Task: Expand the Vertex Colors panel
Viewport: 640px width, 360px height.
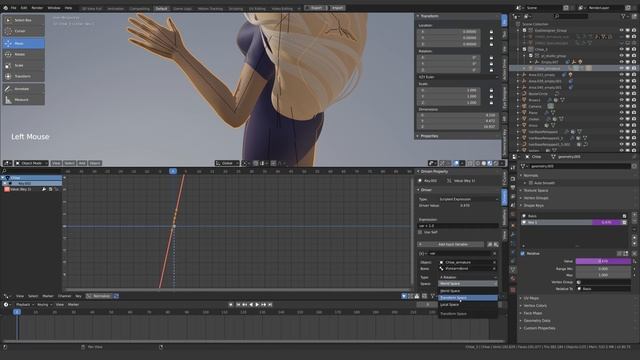Action: click(x=535, y=306)
